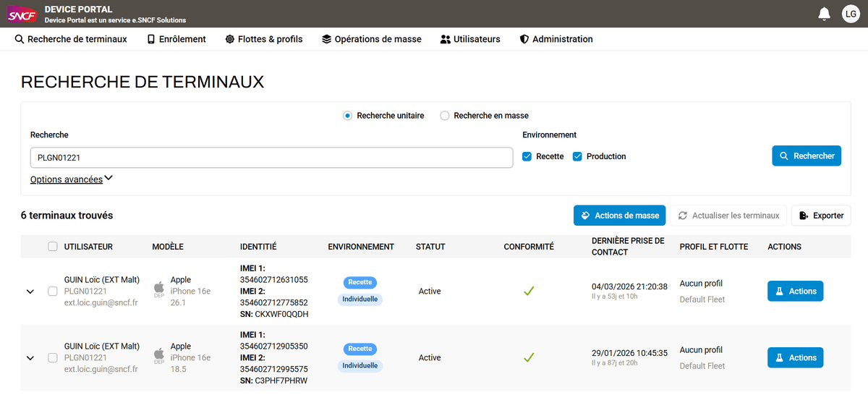Image resolution: width=868 pixels, height=395 pixels.
Task: Click the Exporter button
Action: pyautogui.click(x=821, y=216)
